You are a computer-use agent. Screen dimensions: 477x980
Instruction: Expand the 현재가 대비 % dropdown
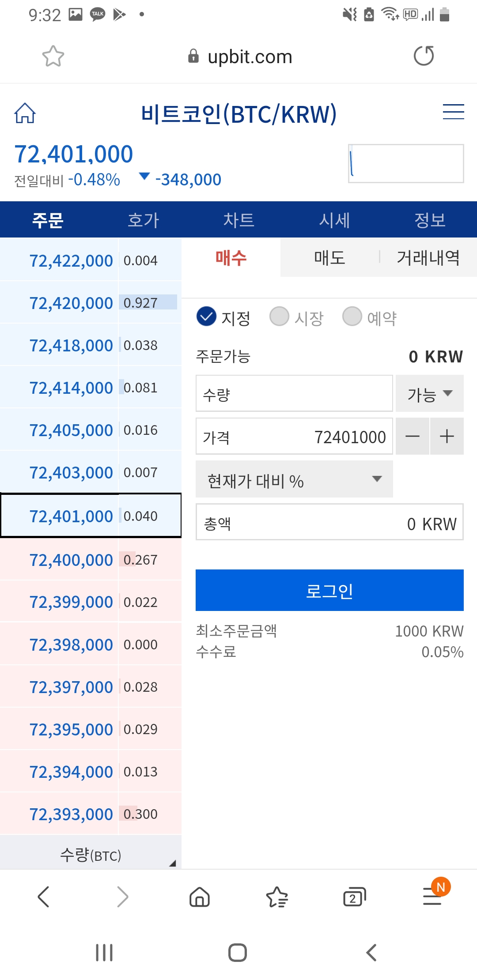(294, 479)
